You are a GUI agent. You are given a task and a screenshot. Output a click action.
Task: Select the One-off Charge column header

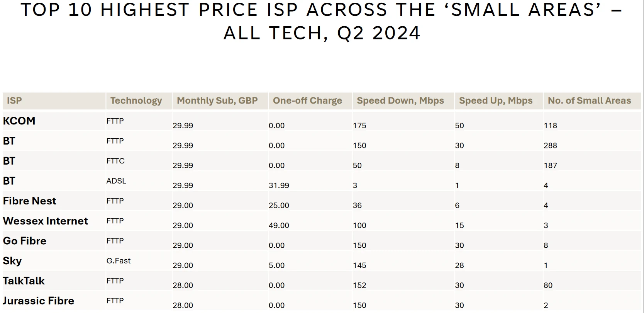tap(307, 101)
